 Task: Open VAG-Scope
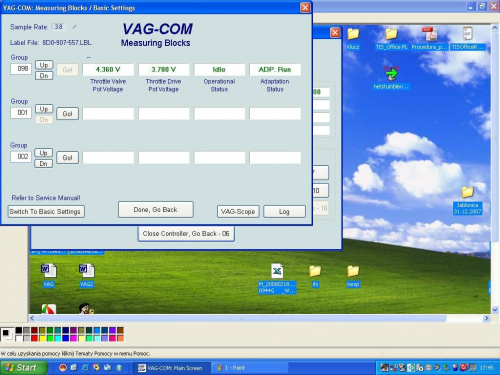click(x=238, y=212)
